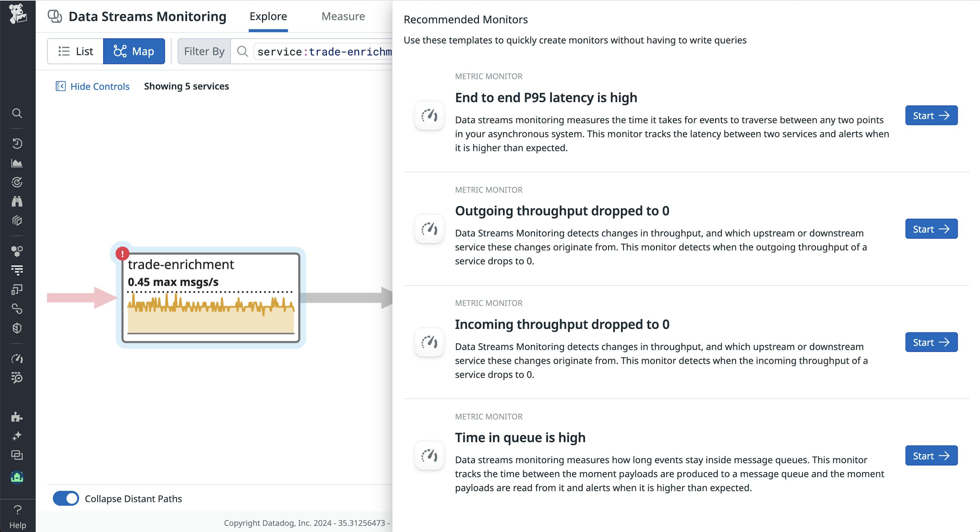
Task: Click the recent history sidebar icon
Action: coord(17,143)
